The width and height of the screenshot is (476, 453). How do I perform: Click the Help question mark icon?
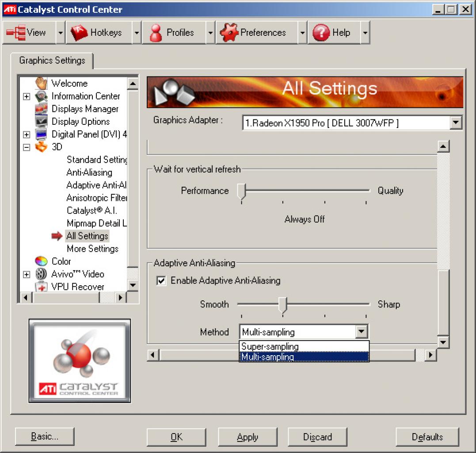(x=321, y=32)
